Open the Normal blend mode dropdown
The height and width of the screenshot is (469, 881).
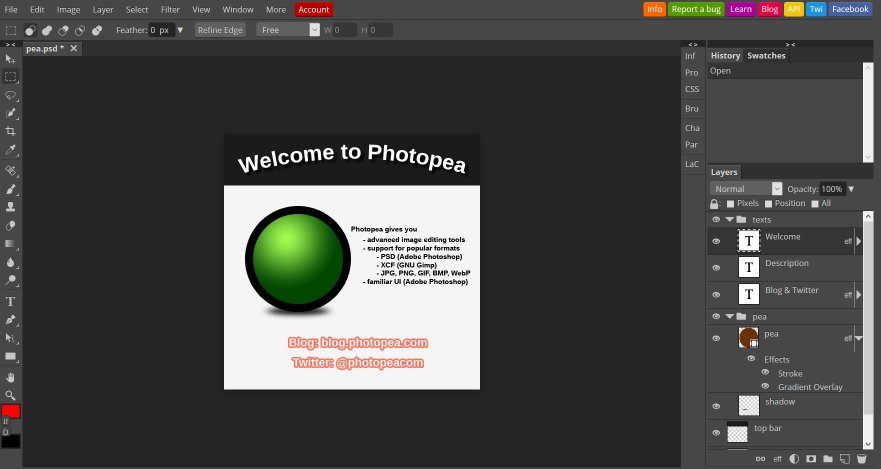(x=746, y=189)
